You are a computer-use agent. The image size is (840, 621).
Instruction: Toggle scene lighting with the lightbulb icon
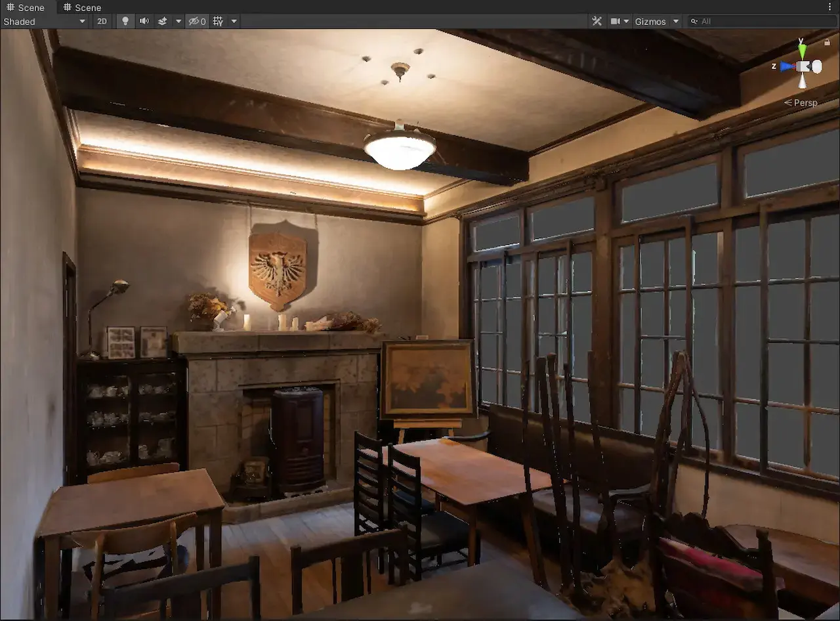point(125,21)
